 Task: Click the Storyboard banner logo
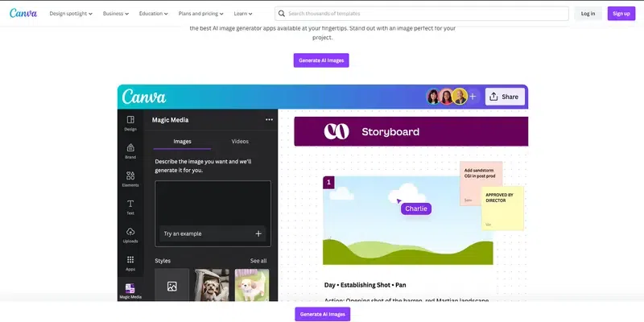(336, 131)
